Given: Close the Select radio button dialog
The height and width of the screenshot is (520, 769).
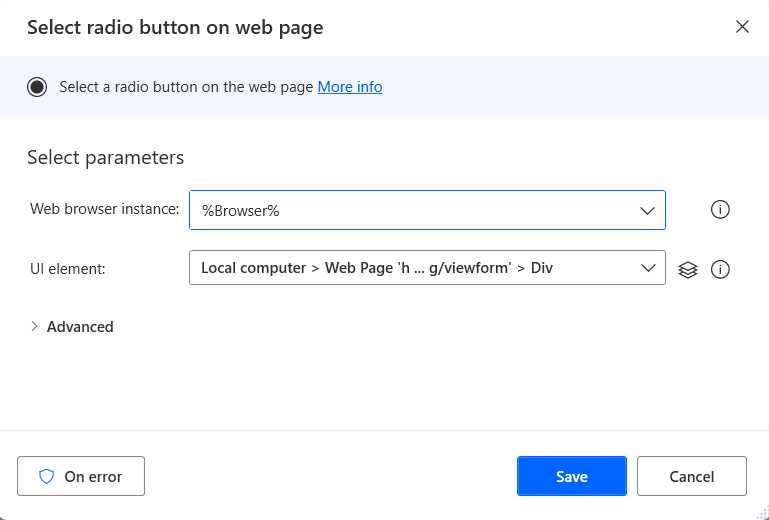Looking at the screenshot, I should coord(742,26).
